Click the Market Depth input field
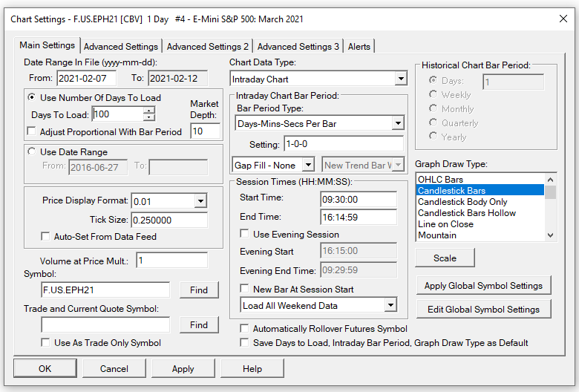Image resolution: width=579 pixels, height=392 pixels. click(206, 131)
